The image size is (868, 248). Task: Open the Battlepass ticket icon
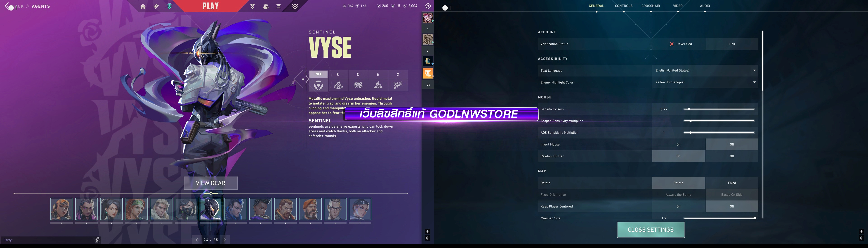pos(156,6)
